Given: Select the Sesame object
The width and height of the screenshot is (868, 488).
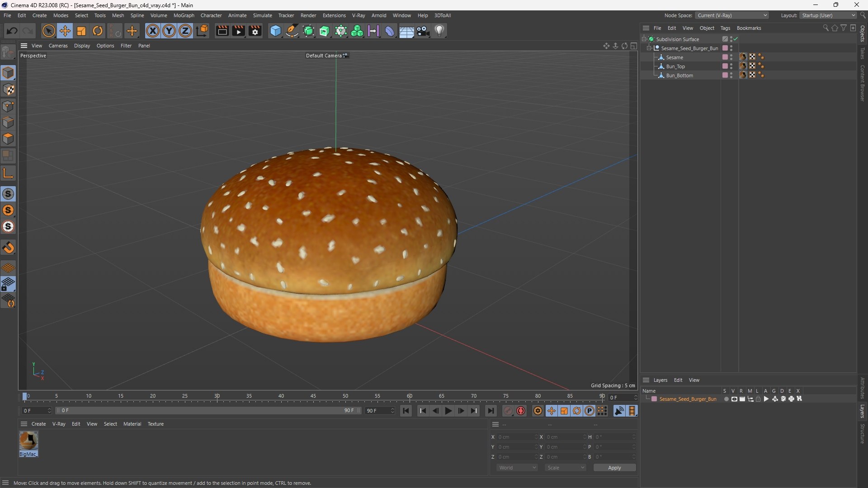Looking at the screenshot, I should (x=675, y=57).
